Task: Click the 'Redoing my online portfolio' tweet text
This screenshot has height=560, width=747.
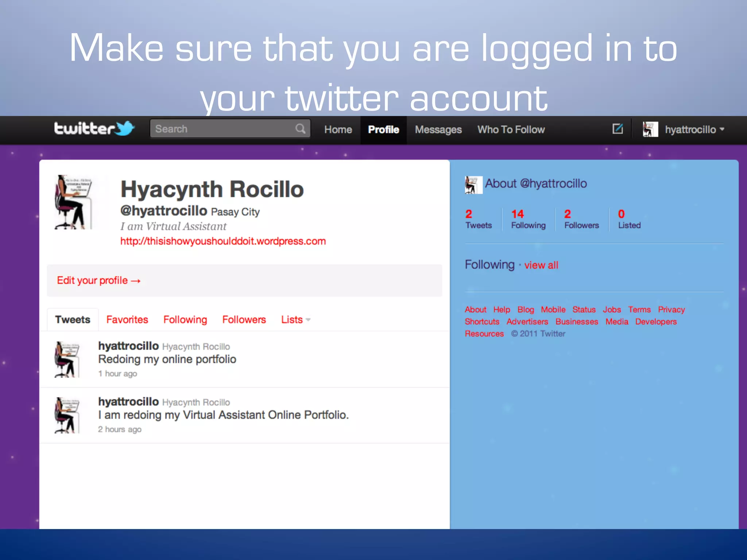Action: [167, 359]
